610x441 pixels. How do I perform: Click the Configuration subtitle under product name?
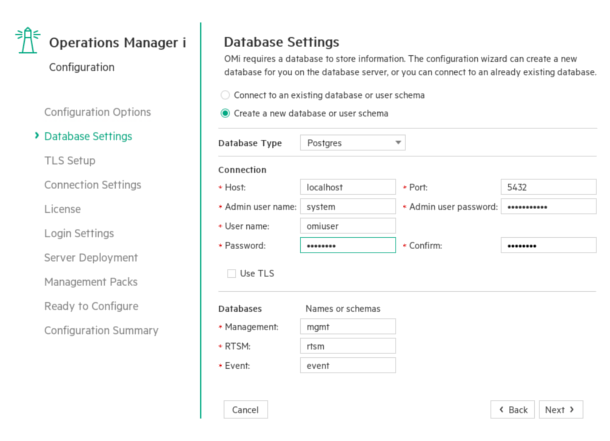(82, 67)
